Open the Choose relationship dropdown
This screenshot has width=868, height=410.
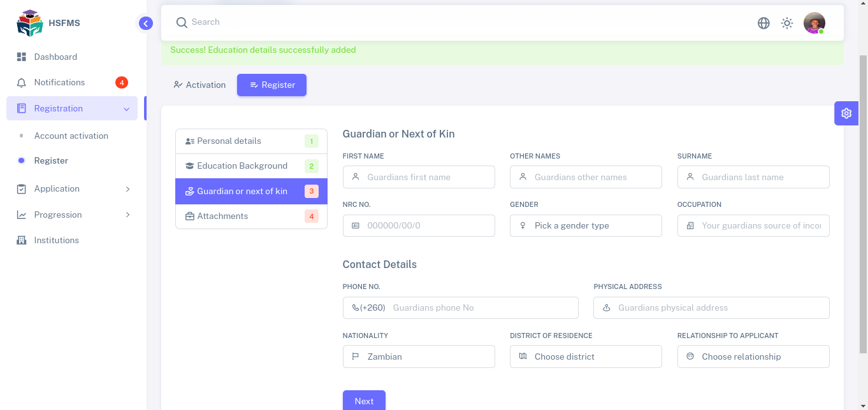(753, 357)
